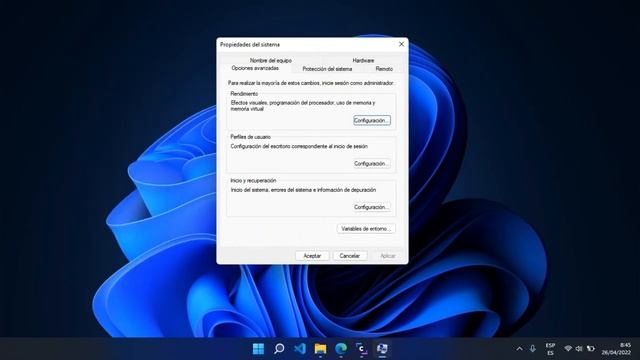Click the battery tray icon
This screenshot has width=640, height=360.
pos(591,349)
